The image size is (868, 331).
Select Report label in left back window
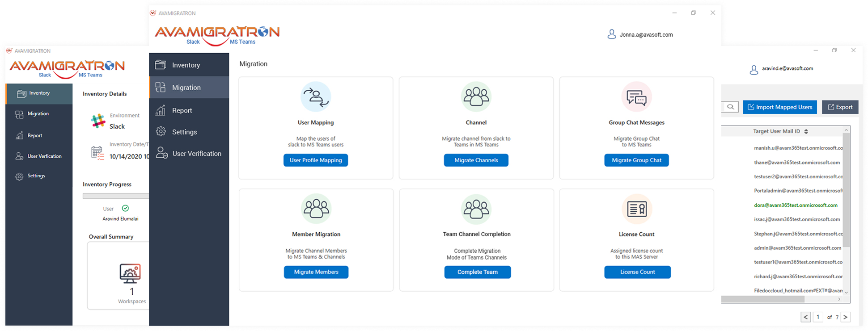(35, 135)
